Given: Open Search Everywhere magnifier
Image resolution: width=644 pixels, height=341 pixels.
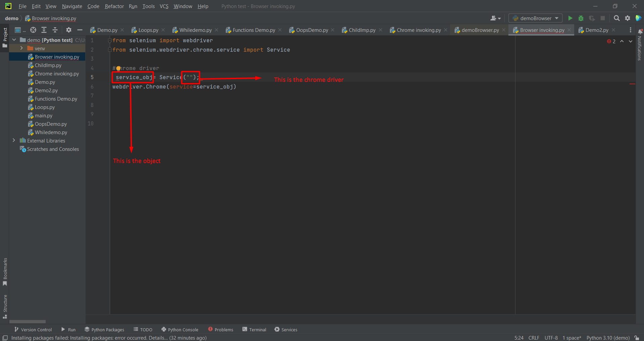Looking at the screenshot, I should (x=617, y=18).
